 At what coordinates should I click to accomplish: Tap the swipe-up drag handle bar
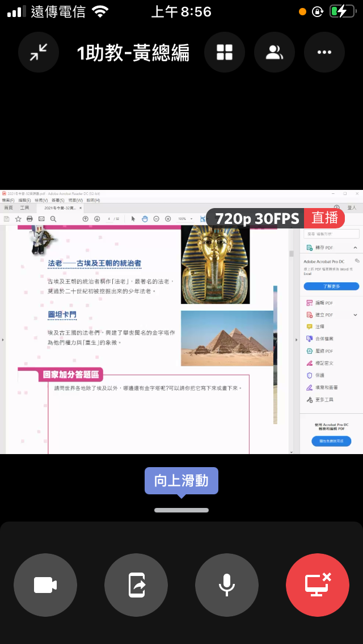[181, 510]
